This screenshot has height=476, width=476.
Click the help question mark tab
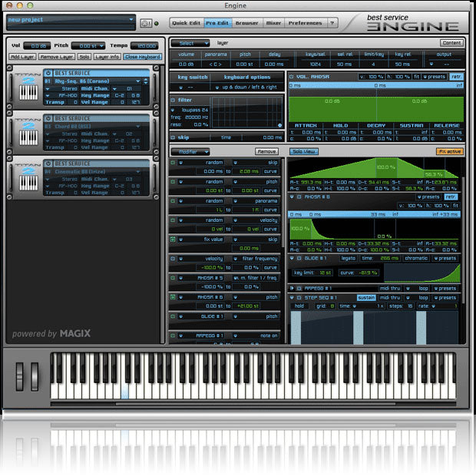(x=332, y=23)
